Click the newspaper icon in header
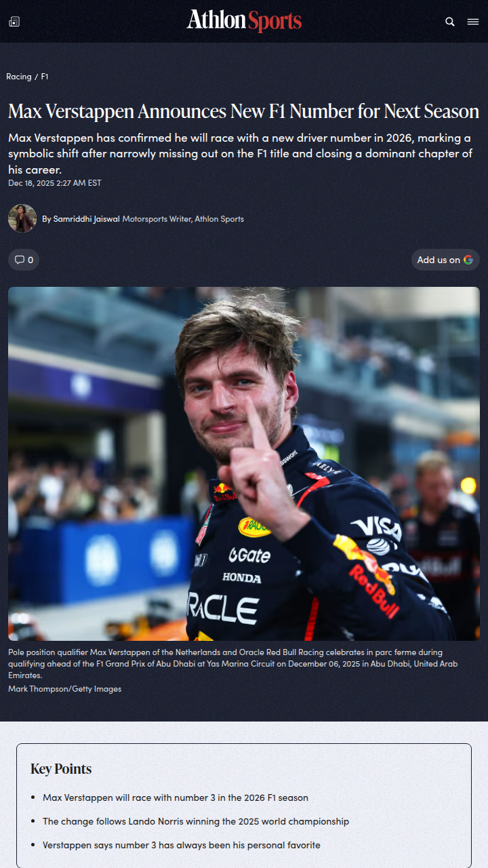The image size is (488, 868). pyautogui.click(x=14, y=22)
